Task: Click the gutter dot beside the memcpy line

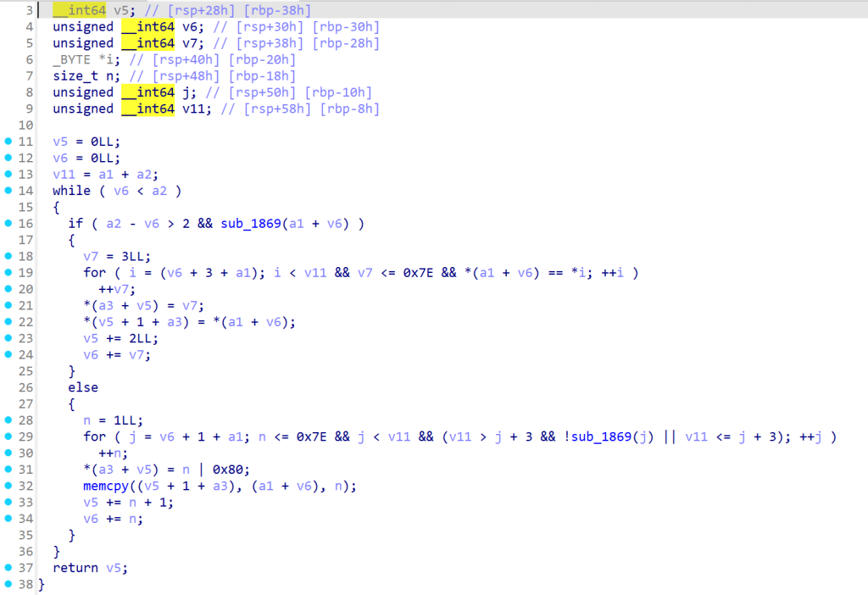Action: pyautogui.click(x=8, y=486)
